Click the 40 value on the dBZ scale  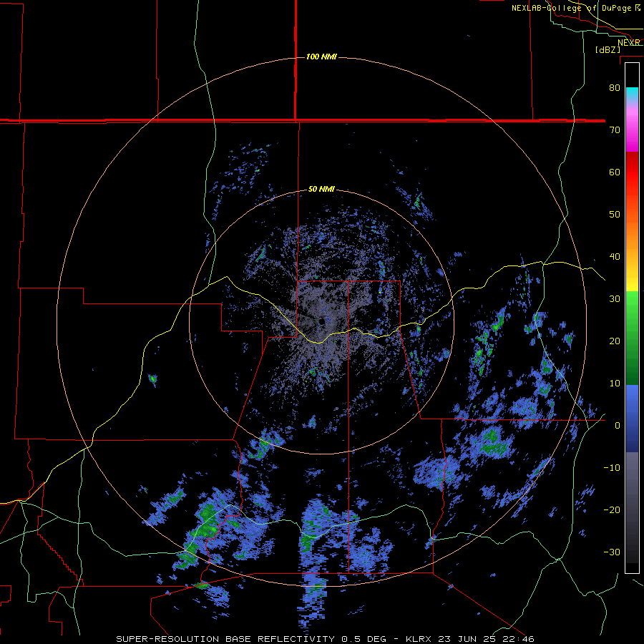(615, 257)
